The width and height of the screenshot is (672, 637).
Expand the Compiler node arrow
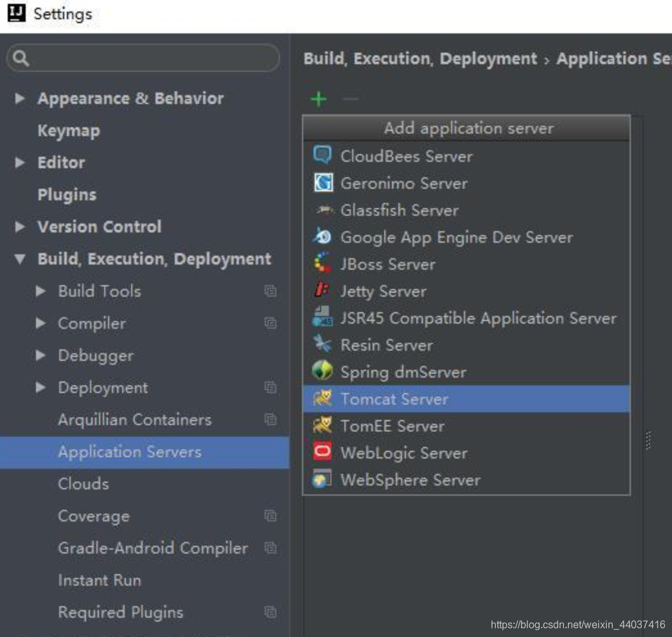point(40,323)
